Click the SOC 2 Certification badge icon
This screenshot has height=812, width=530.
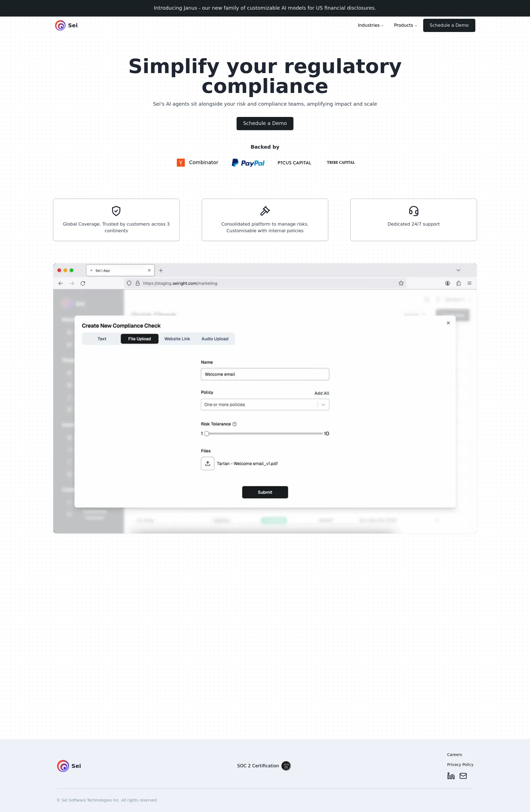point(285,765)
